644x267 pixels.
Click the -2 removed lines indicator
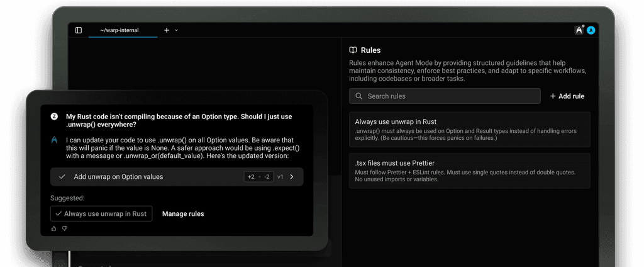[267, 177]
